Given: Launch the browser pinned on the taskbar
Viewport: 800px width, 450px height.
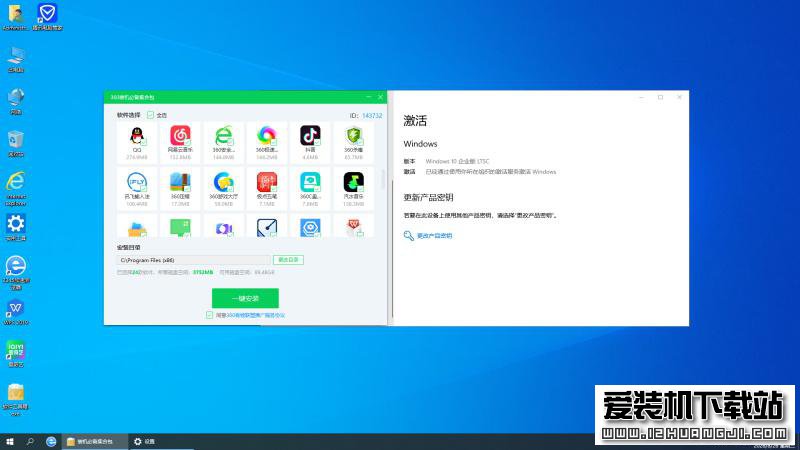Looking at the screenshot, I should click(x=51, y=441).
